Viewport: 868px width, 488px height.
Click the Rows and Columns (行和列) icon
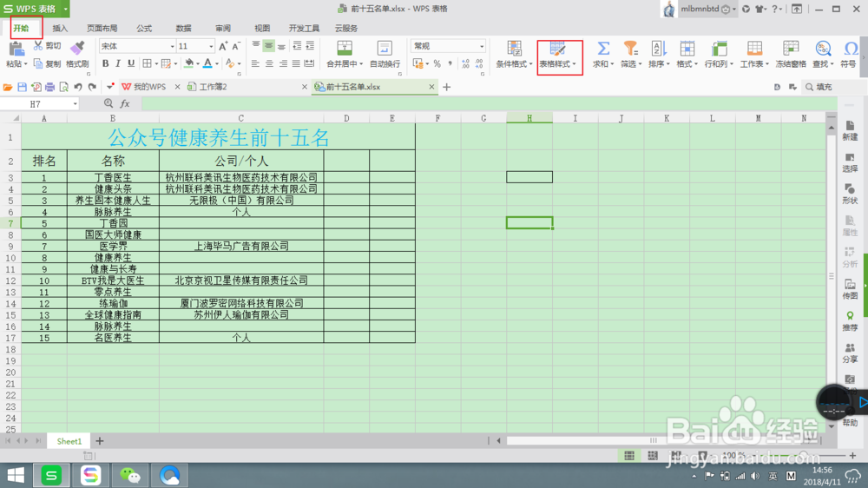(x=719, y=48)
